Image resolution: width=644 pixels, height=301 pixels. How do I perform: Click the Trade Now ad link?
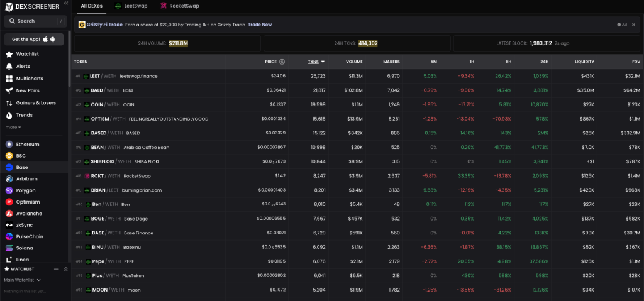260,25
